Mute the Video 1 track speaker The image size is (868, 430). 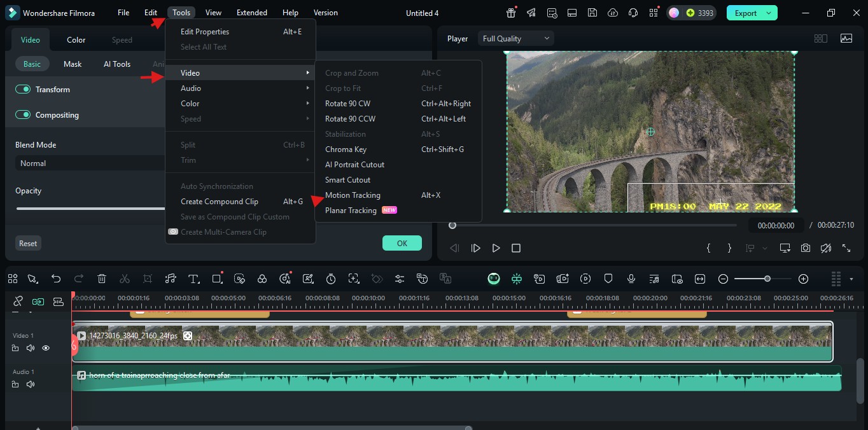pos(31,349)
